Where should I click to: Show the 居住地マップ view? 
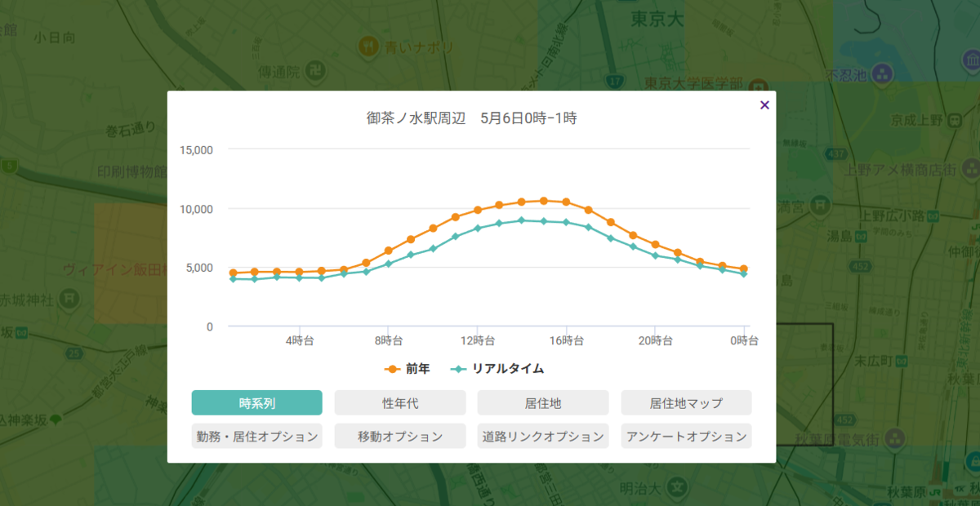[686, 402]
